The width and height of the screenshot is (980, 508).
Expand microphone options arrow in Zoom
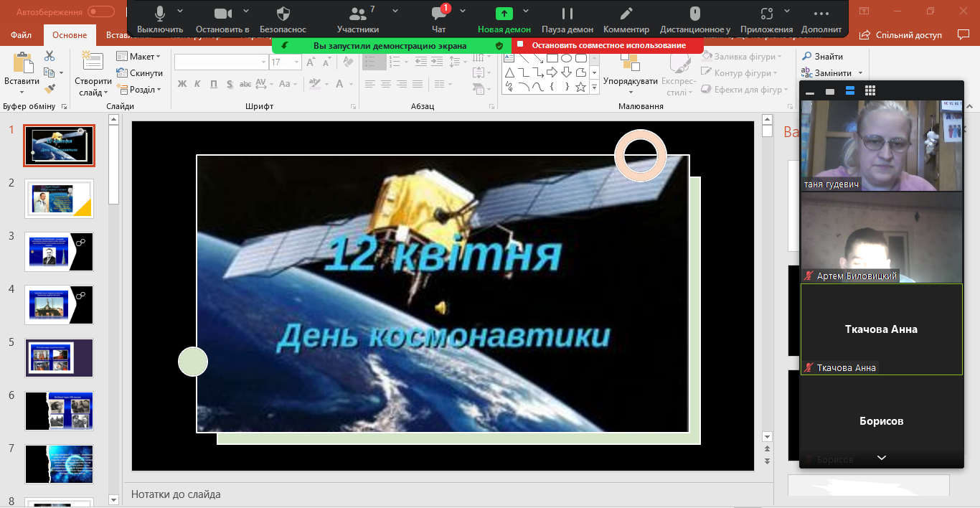point(180,11)
